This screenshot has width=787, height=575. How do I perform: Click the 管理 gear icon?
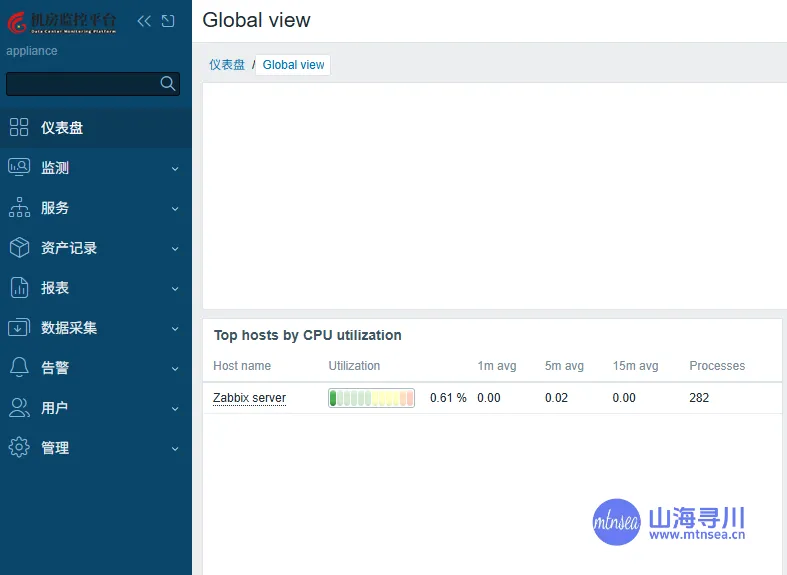[x=19, y=447]
